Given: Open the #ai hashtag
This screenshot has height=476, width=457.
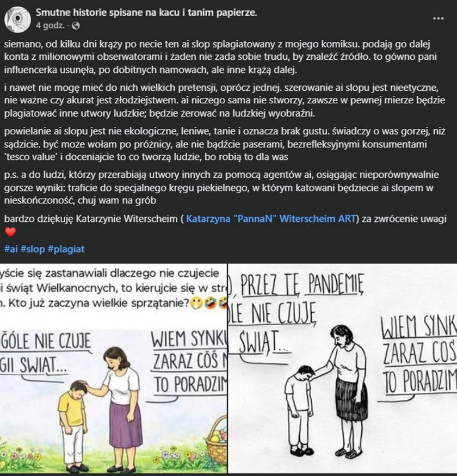Looking at the screenshot, I should click(11, 249).
